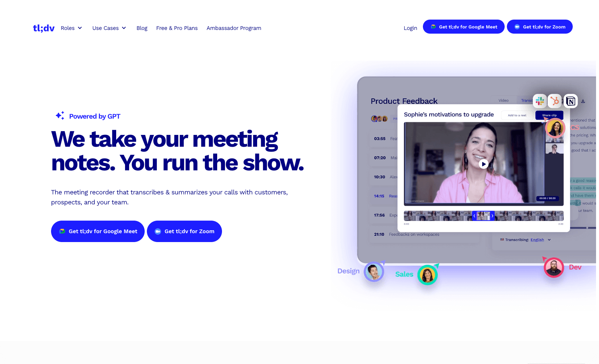Click the meeting recorder description paragraph
This screenshot has height=364, width=599.
tap(169, 197)
